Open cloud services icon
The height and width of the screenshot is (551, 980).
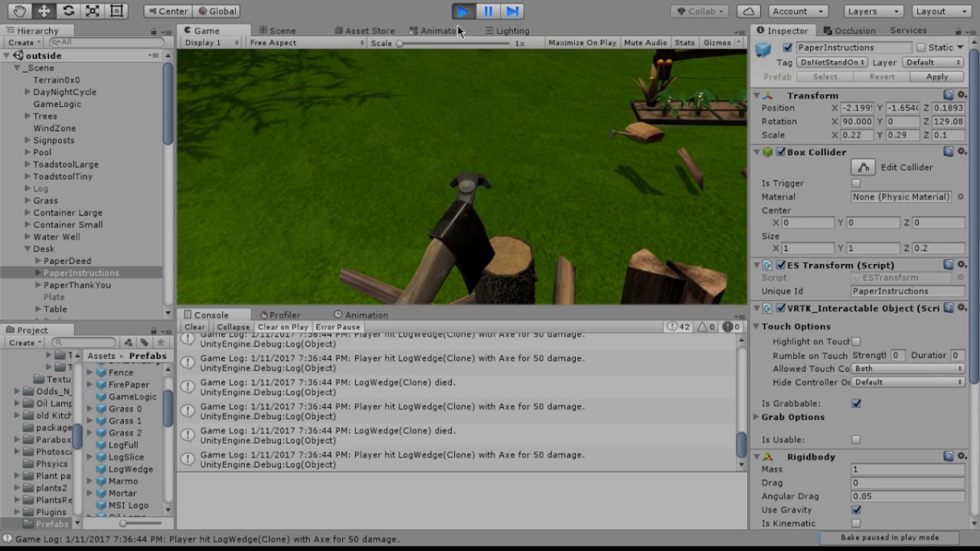coord(749,11)
